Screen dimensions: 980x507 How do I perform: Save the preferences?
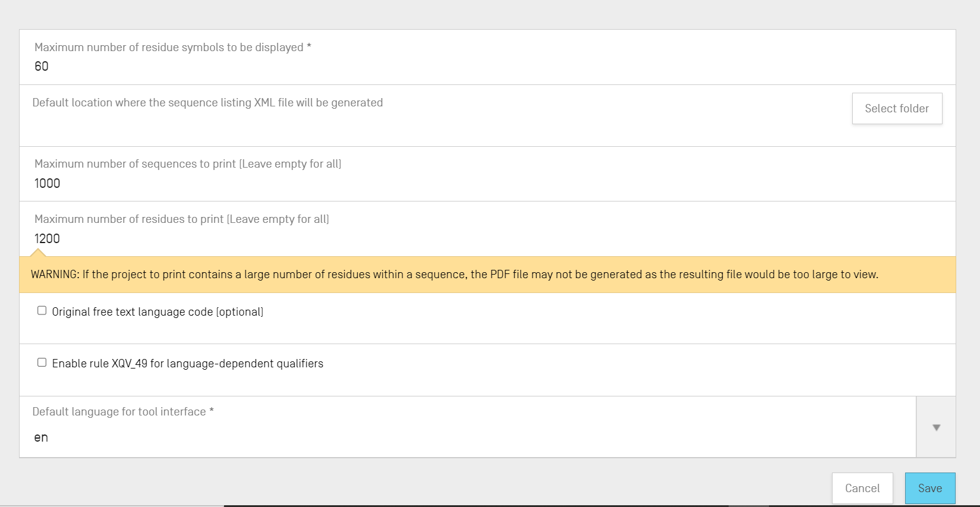coord(929,488)
